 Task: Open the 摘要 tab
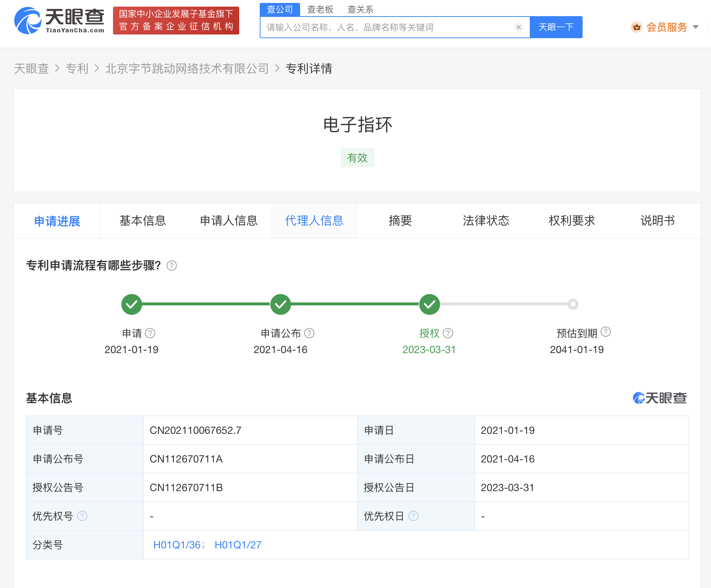pos(400,221)
